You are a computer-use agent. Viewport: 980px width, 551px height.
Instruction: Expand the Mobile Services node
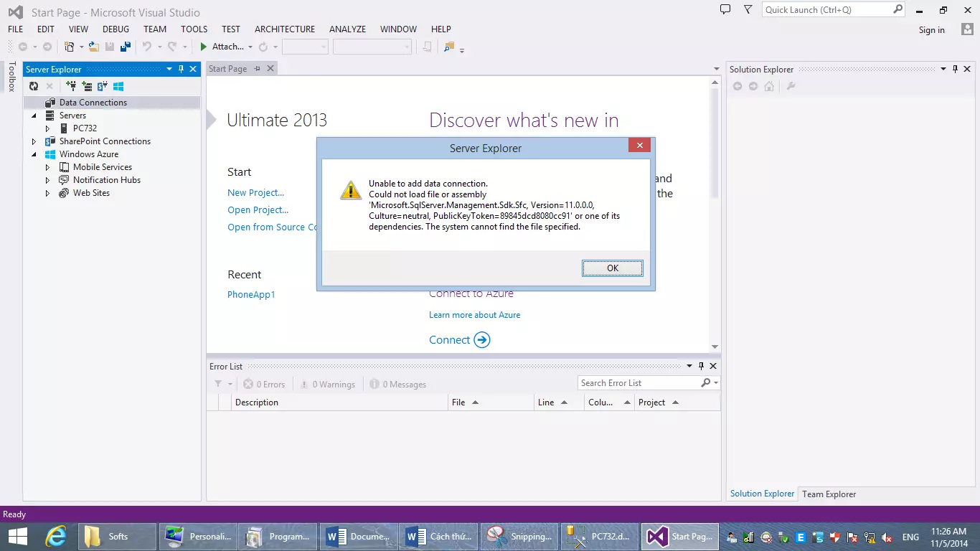tap(47, 167)
